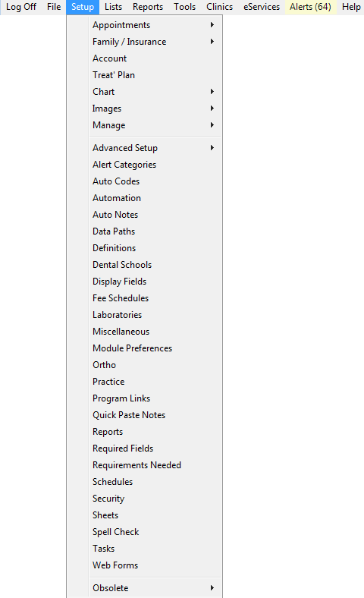Open the Help menu
The width and height of the screenshot is (364, 598).
click(351, 7)
